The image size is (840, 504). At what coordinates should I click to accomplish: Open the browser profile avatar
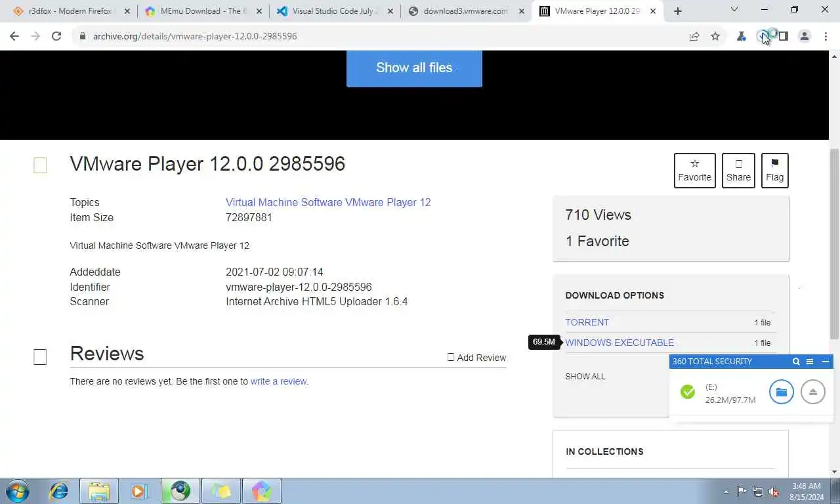tap(805, 36)
